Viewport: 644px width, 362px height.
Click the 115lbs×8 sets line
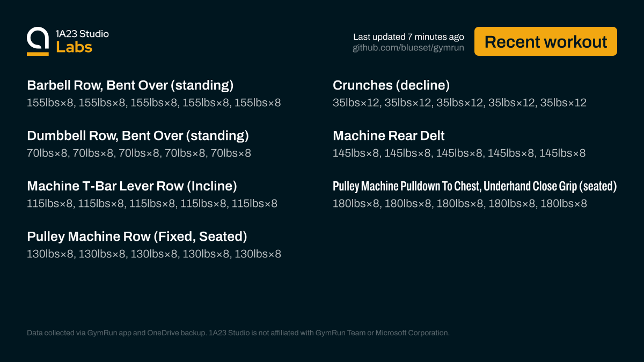point(152,204)
